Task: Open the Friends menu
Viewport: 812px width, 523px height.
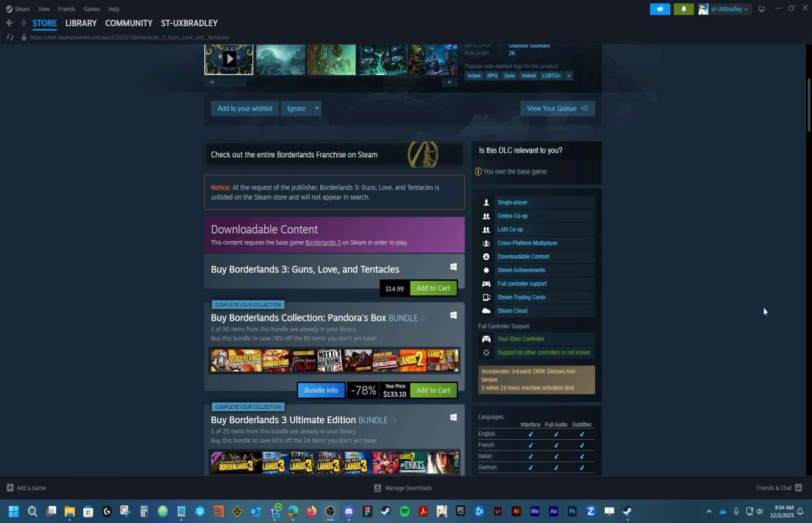Action: click(x=66, y=9)
